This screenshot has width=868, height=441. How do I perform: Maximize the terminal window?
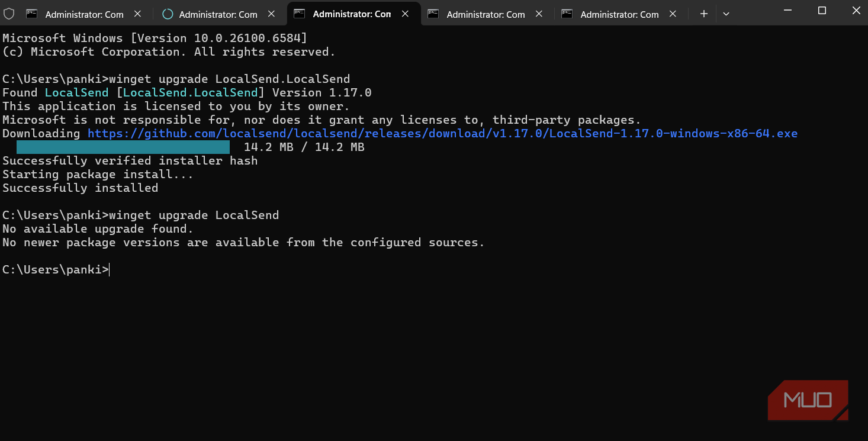pyautogui.click(x=822, y=11)
